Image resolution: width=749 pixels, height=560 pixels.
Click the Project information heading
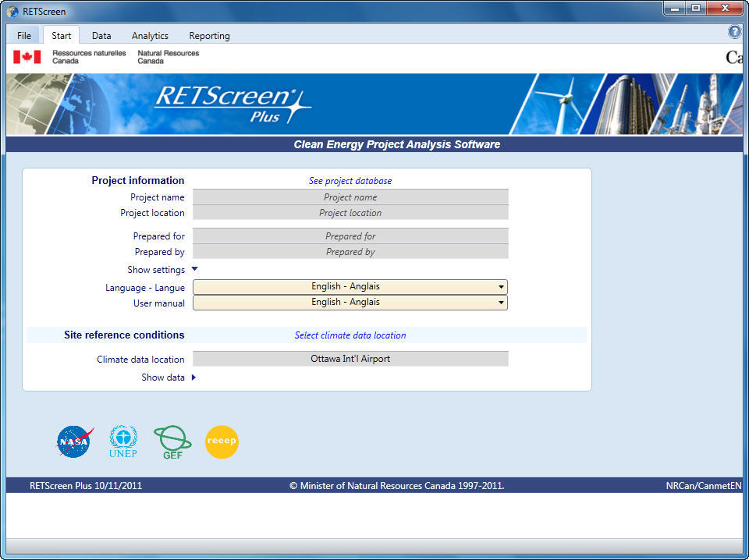(x=138, y=180)
